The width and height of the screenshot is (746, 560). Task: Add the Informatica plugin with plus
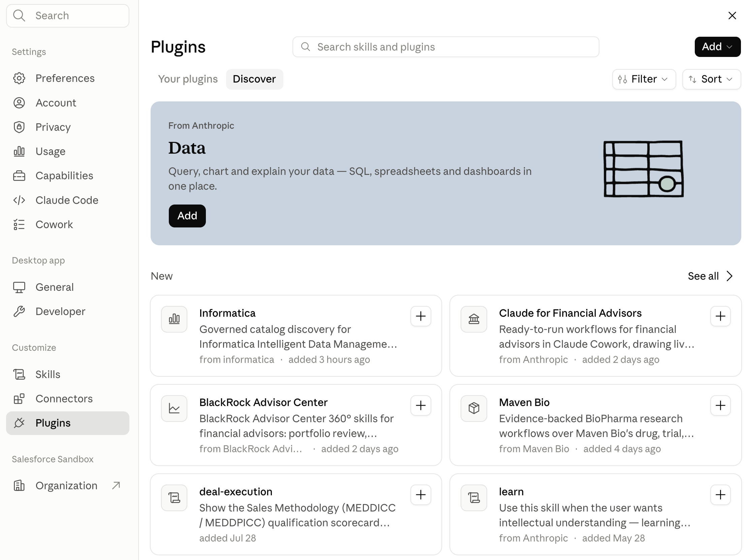421,316
